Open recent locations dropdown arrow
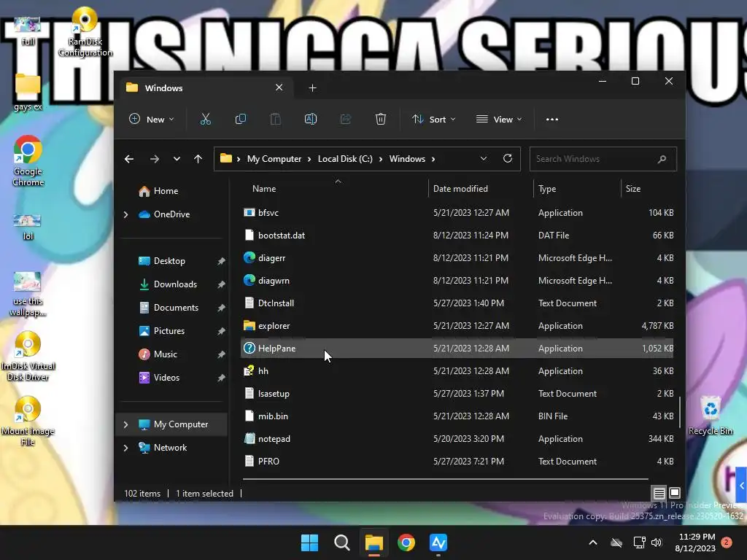This screenshot has height=560, width=747. point(177,159)
